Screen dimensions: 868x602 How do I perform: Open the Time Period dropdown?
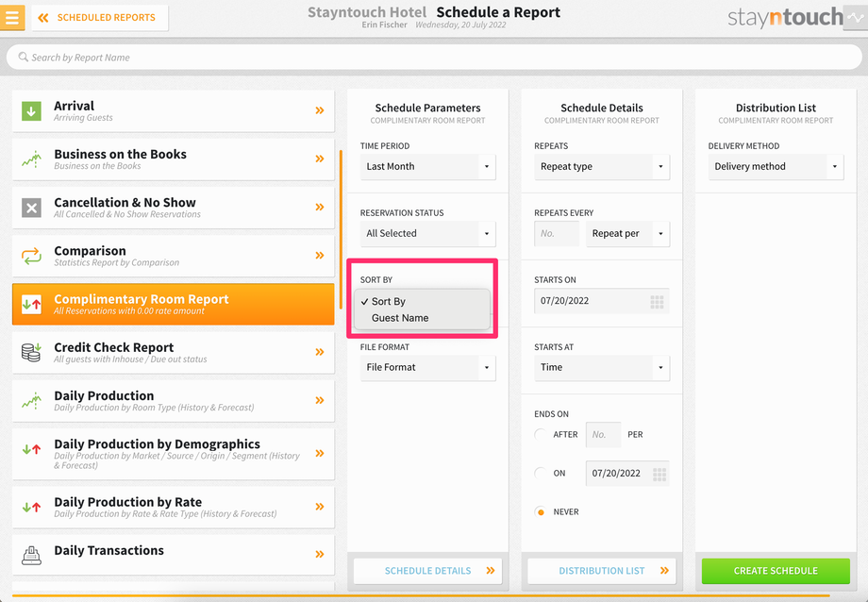coord(428,167)
